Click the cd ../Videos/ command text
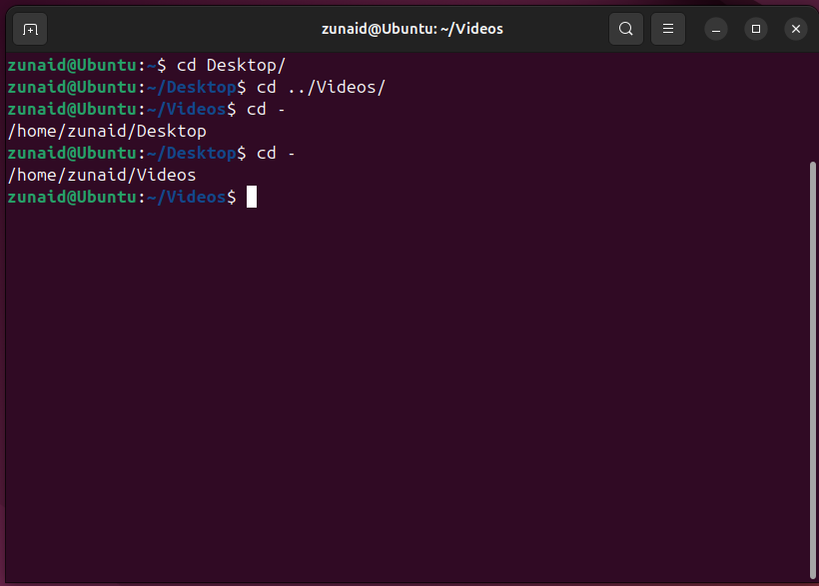The height and width of the screenshot is (586, 819). [x=321, y=87]
